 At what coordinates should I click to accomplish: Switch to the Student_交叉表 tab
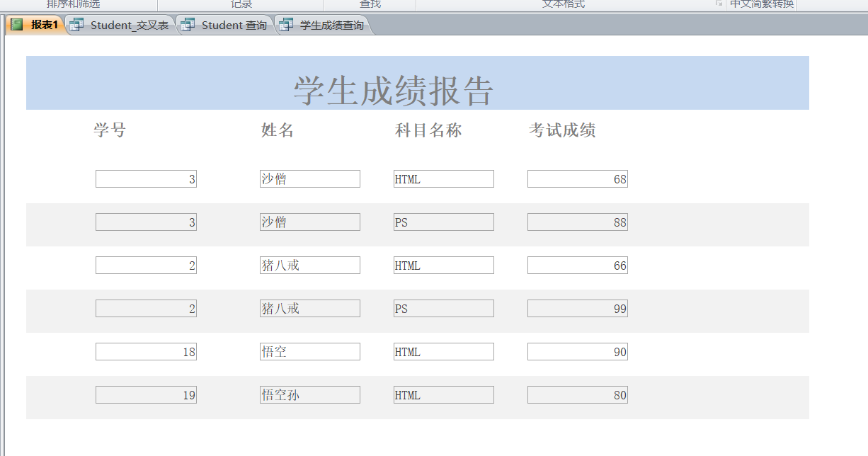point(129,25)
